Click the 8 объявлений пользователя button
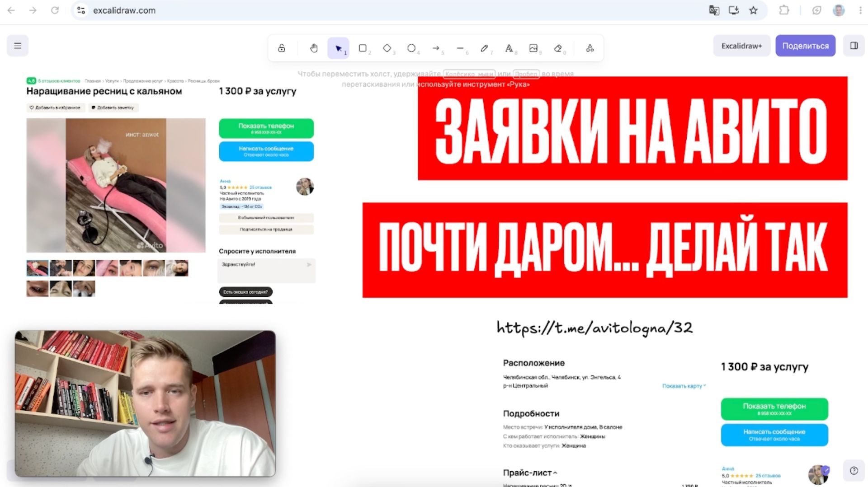 tap(266, 218)
